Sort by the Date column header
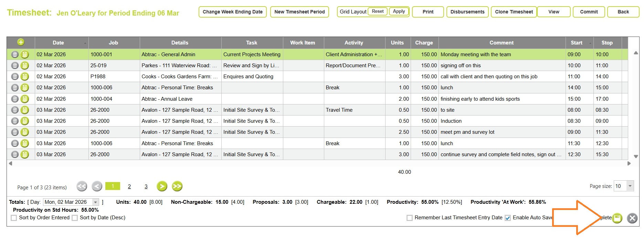The height and width of the screenshot is (241, 644). [58, 43]
